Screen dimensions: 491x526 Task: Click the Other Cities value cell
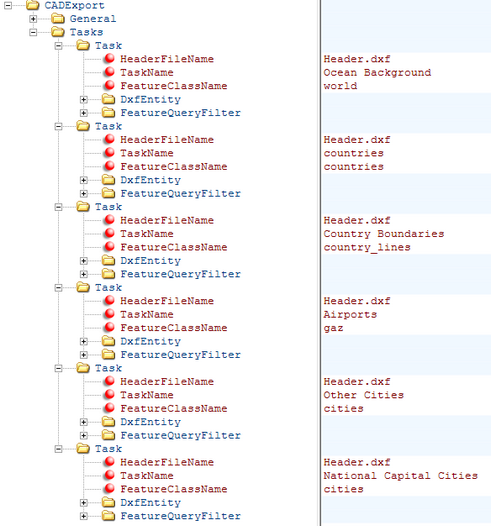(406, 395)
